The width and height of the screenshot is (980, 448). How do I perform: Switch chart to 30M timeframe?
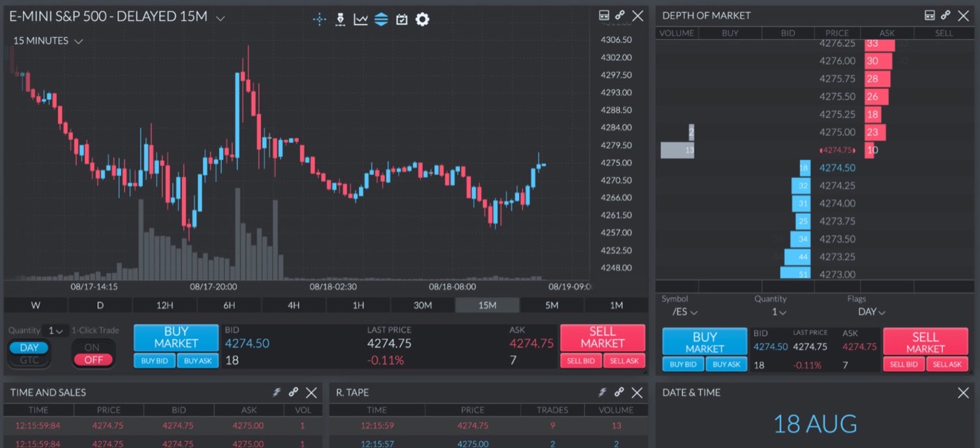(x=423, y=305)
